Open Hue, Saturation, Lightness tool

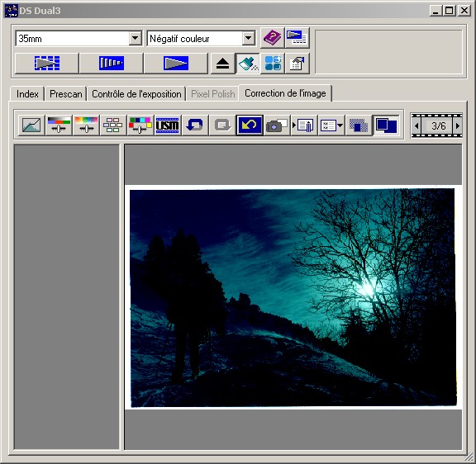[86, 125]
